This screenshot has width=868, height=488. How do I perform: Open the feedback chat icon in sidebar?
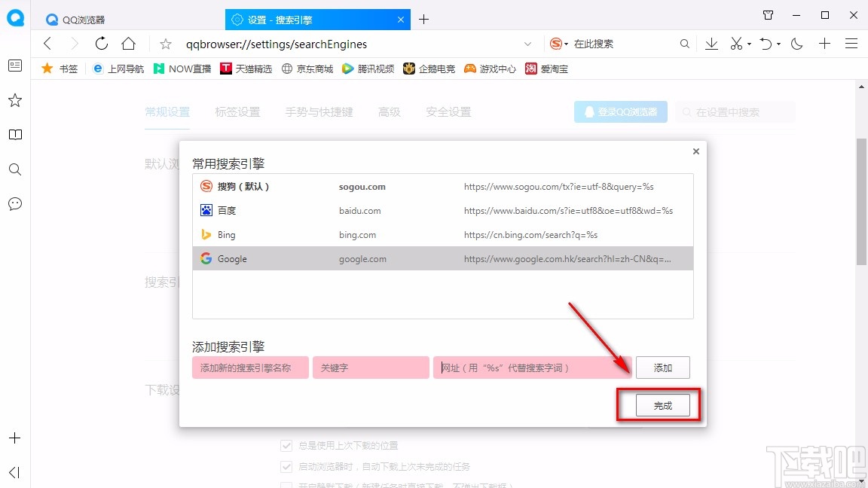coord(14,203)
